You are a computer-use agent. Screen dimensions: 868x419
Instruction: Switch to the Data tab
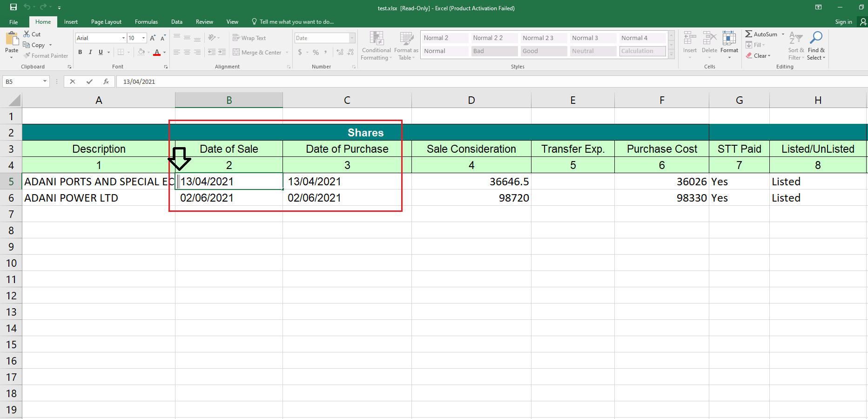pyautogui.click(x=176, y=22)
